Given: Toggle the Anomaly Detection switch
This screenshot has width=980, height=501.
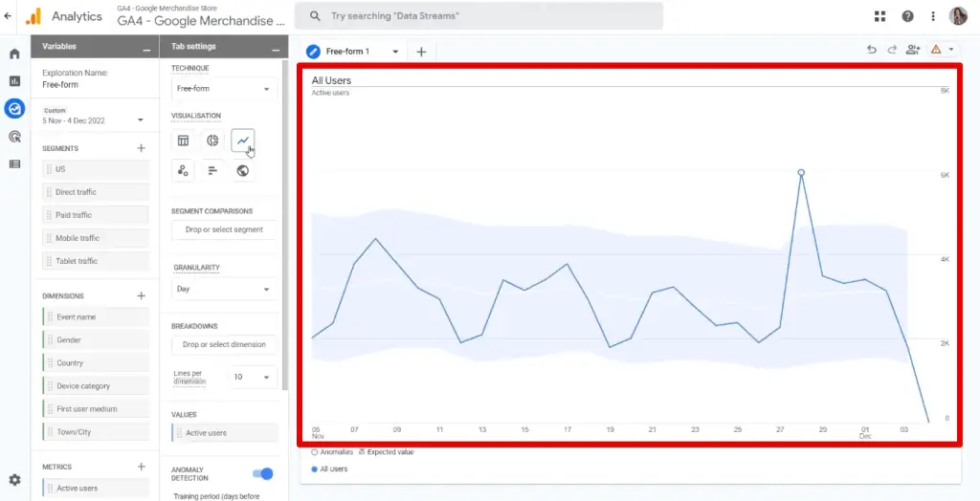Looking at the screenshot, I should tap(262, 474).
